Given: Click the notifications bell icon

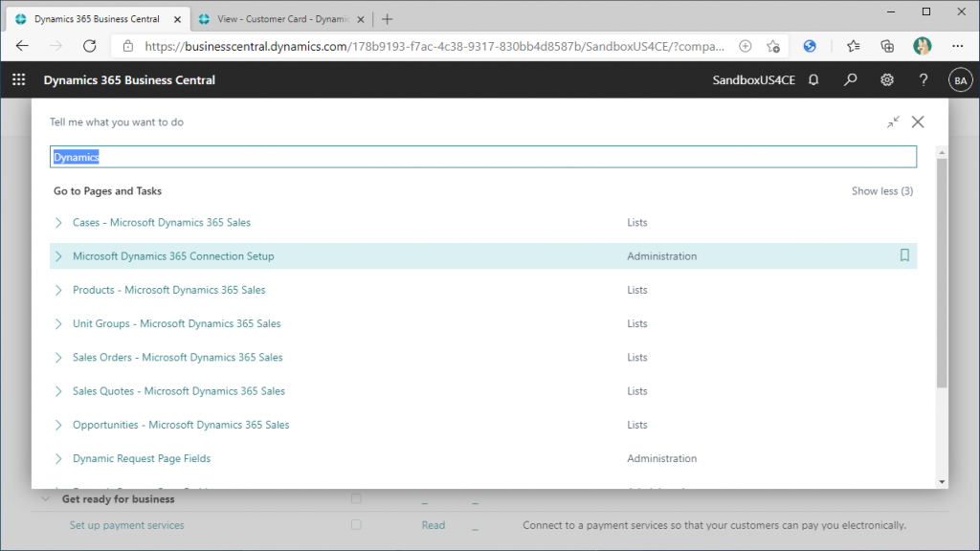Looking at the screenshot, I should click(813, 80).
